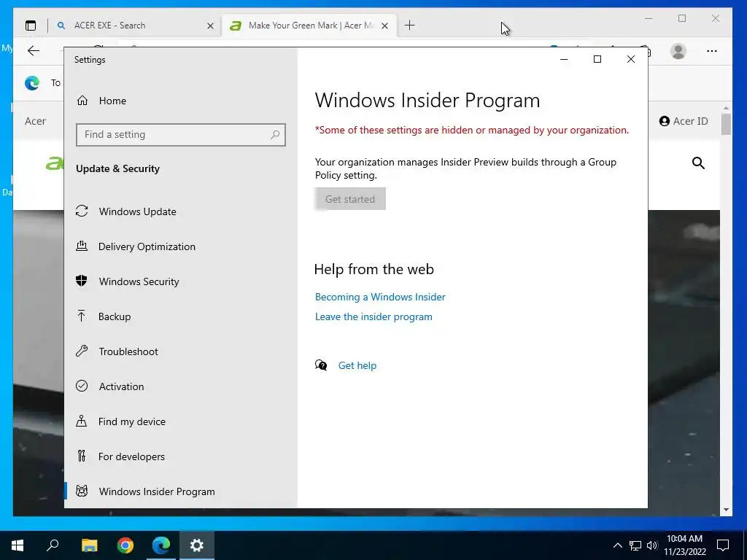This screenshot has width=747, height=560.
Task: Show hidden system tray icons
Action: click(617, 545)
